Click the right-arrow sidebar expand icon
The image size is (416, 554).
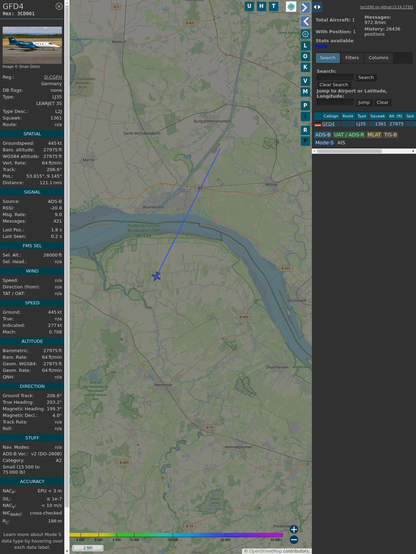coord(305,7)
